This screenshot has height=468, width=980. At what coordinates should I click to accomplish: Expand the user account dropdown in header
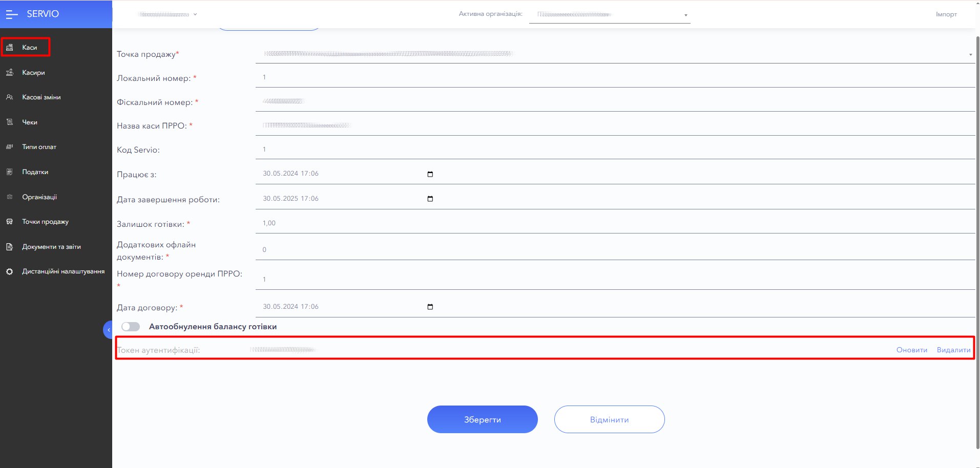pos(195,14)
